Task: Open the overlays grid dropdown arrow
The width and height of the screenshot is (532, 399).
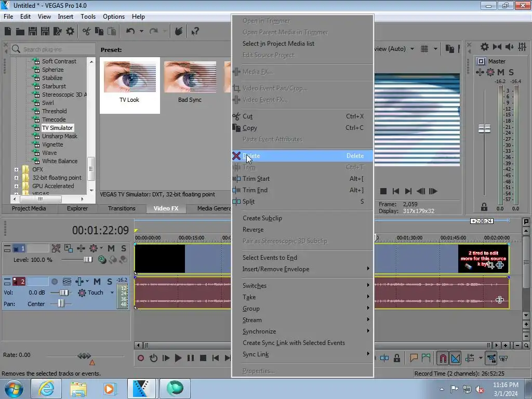Action: pos(435,49)
